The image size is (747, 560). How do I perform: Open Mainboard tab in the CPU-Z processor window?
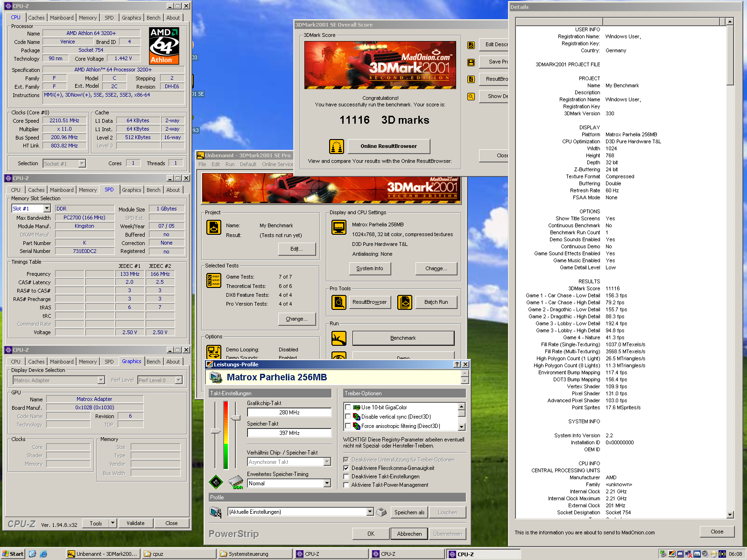point(62,18)
